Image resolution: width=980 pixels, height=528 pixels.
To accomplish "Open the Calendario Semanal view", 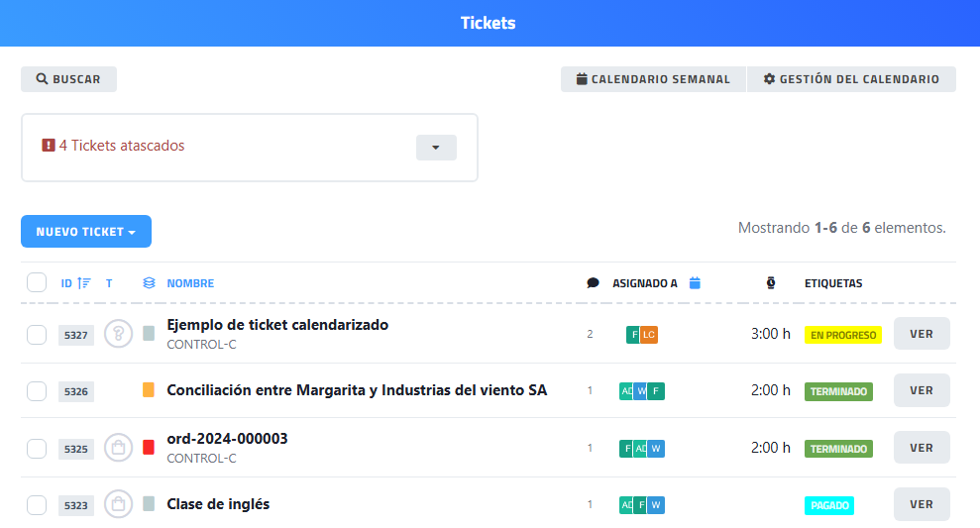I will point(653,79).
